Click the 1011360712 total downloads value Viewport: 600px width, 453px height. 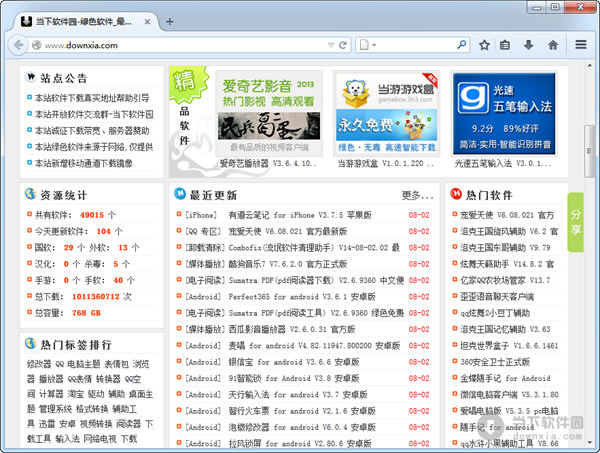96,297
